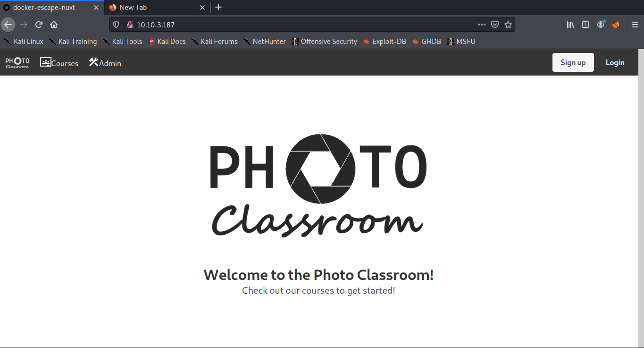Open the Exploit-DB bookmark

(384, 42)
